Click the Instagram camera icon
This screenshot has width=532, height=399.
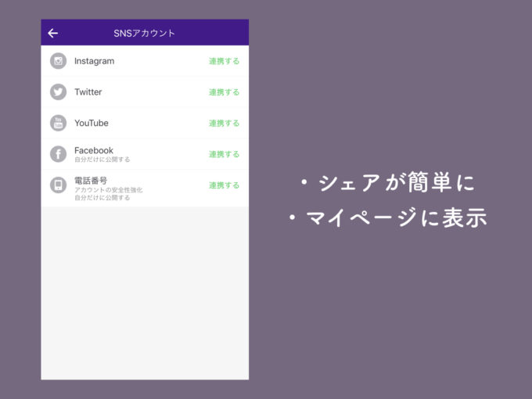click(59, 61)
